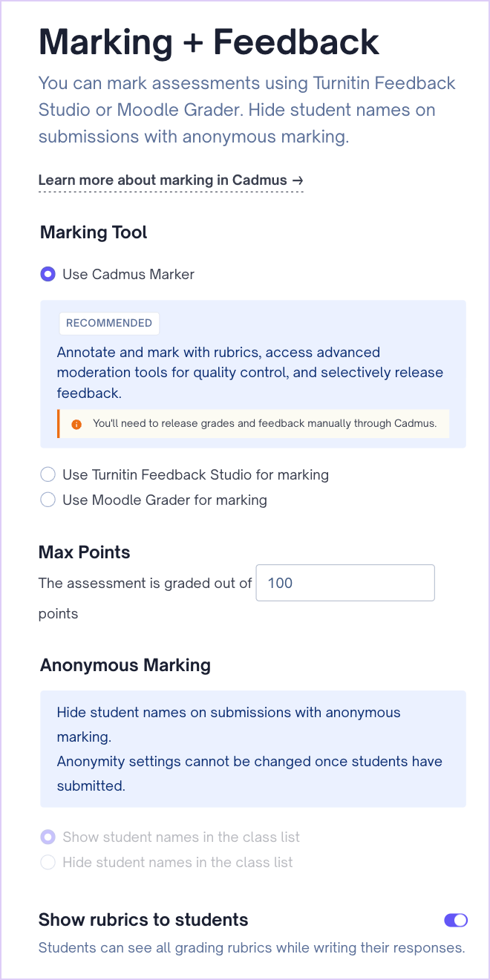The image size is (490, 980).
Task: Click the Show rubrics to students label
Action: pyautogui.click(x=143, y=920)
